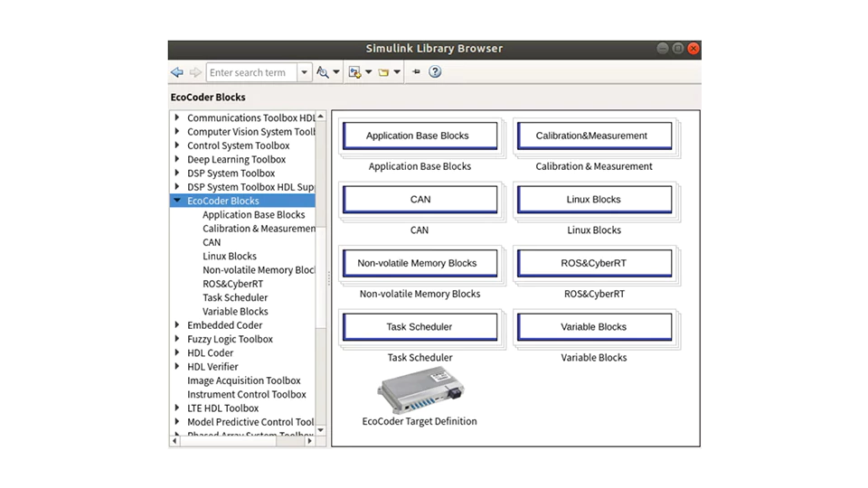
Task: Go back with the blue left arrow
Action: coord(177,72)
